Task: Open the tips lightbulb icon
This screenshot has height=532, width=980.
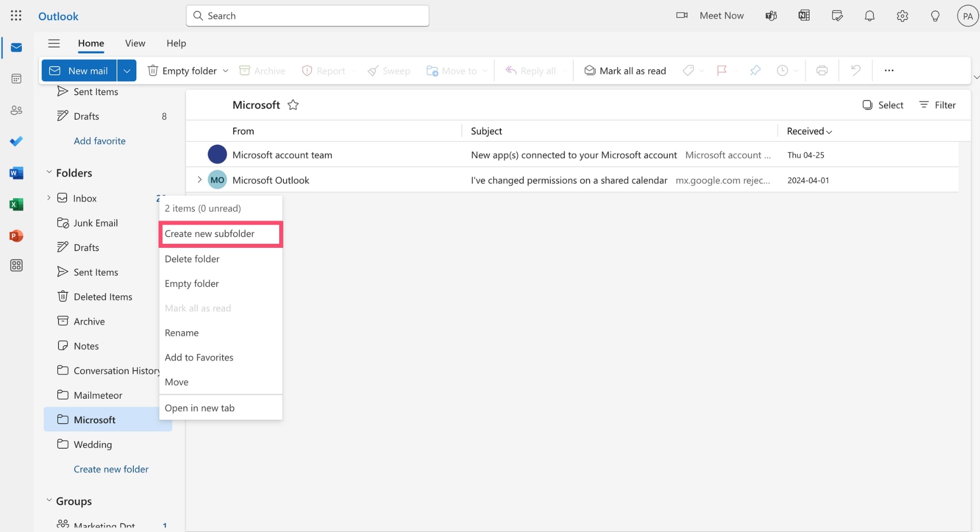Action: coord(935,16)
